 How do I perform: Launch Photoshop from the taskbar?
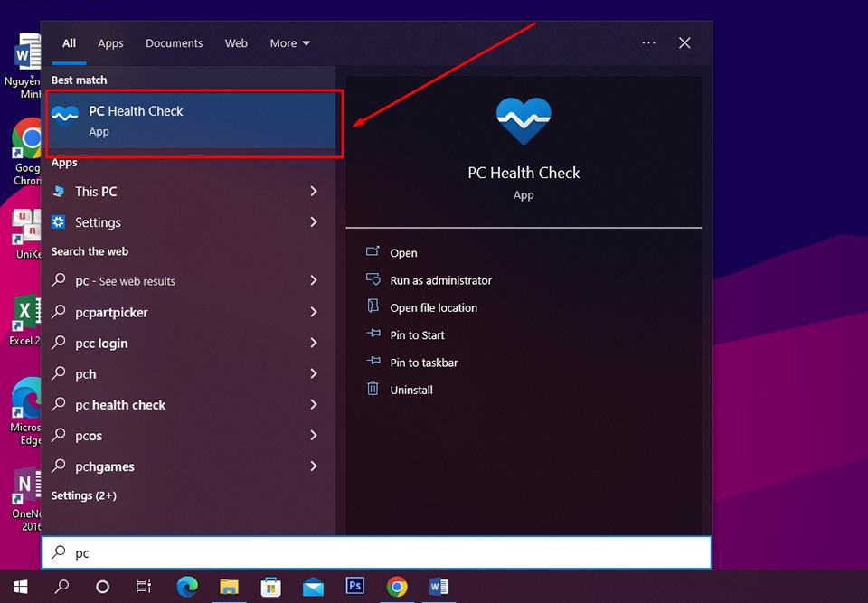pyautogui.click(x=354, y=587)
